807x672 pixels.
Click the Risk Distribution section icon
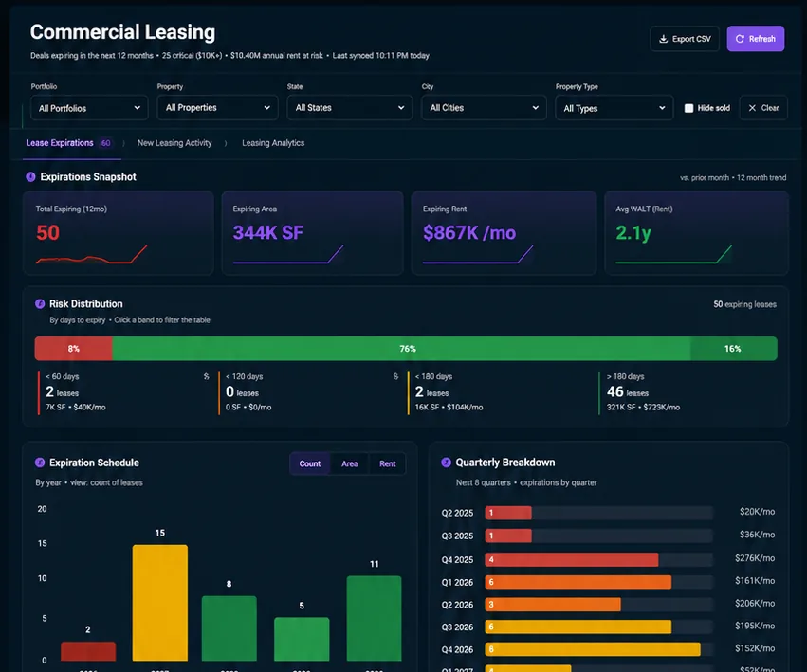click(40, 303)
